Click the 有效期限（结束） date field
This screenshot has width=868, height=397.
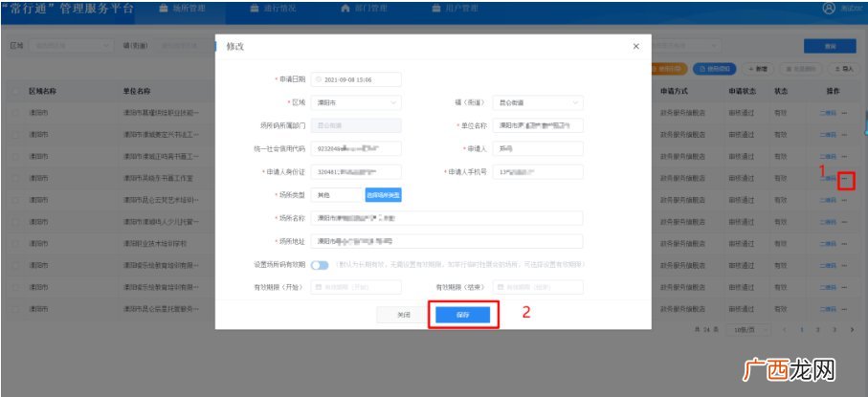point(538,287)
